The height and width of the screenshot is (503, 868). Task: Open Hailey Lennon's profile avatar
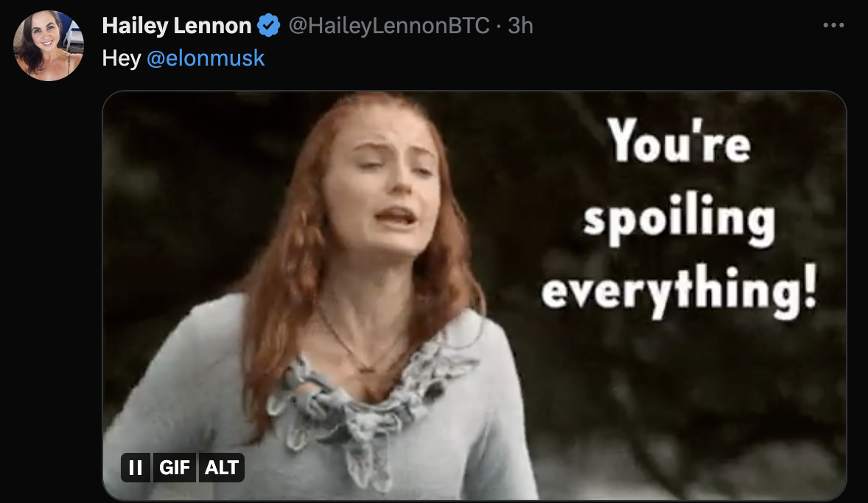pyautogui.click(x=49, y=46)
